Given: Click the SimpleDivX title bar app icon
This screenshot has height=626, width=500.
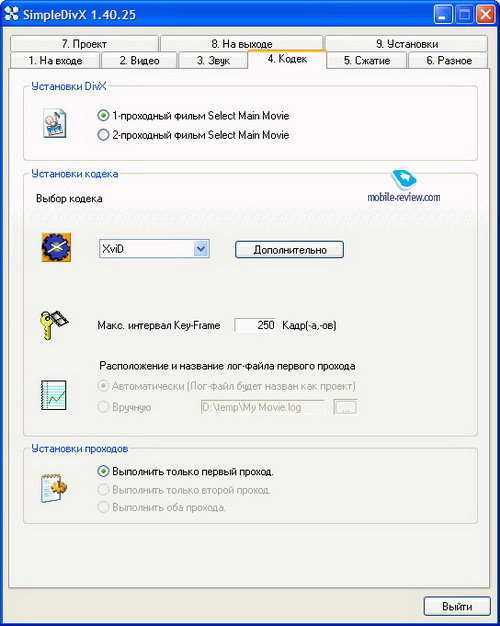Looking at the screenshot, I should coord(11,14).
